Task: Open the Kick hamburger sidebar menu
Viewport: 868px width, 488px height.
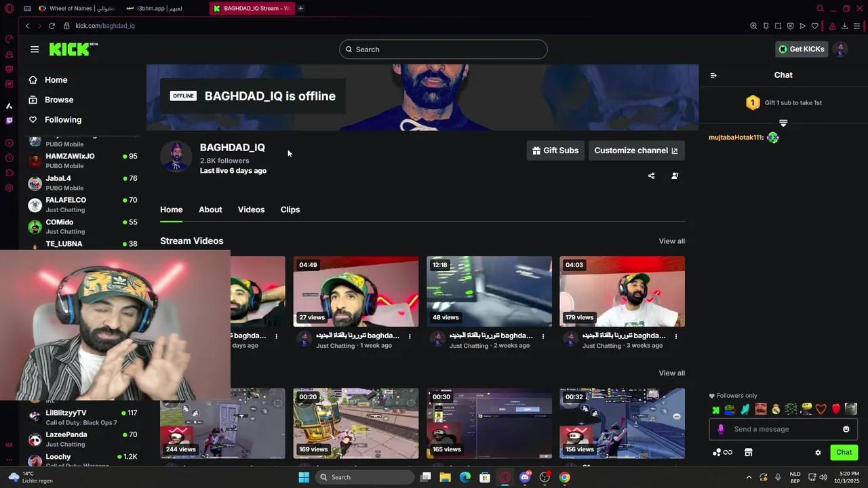Action: pos(35,49)
